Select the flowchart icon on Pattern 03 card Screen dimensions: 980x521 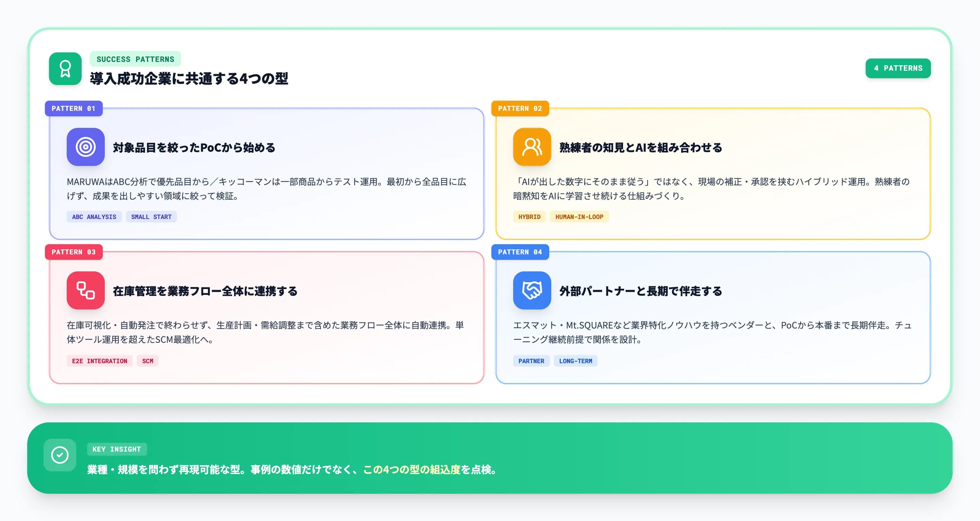[86, 291]
